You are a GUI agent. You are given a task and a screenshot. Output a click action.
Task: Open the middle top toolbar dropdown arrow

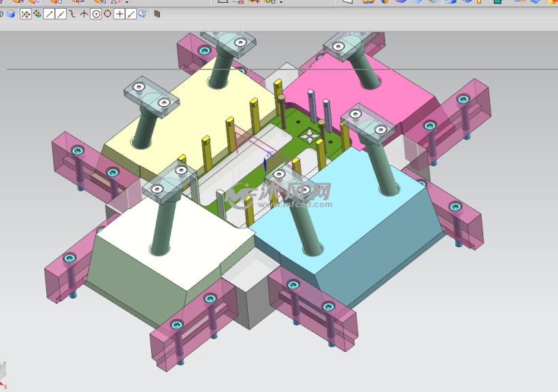[x=280, y=2]
